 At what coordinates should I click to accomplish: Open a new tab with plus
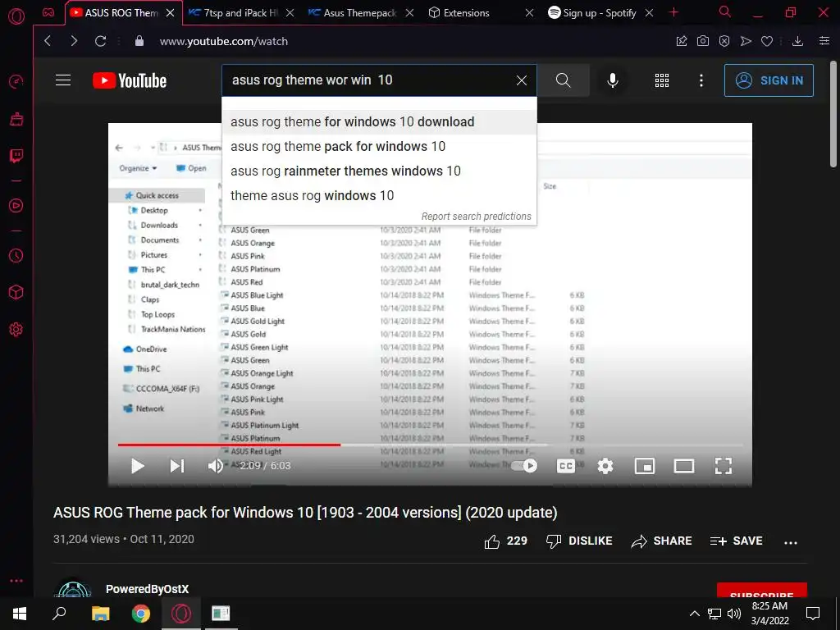(674, 12)
